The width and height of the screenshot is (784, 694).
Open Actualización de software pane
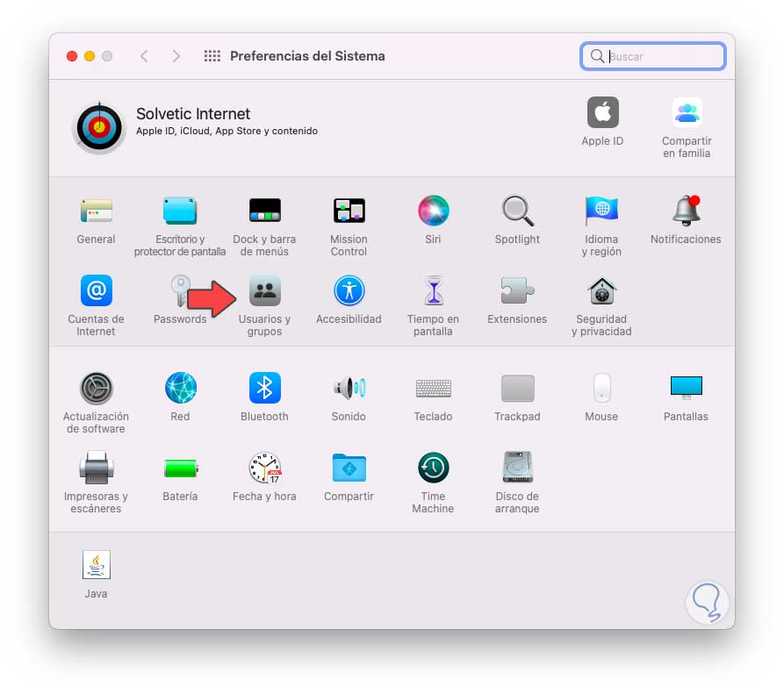(96, 388)
